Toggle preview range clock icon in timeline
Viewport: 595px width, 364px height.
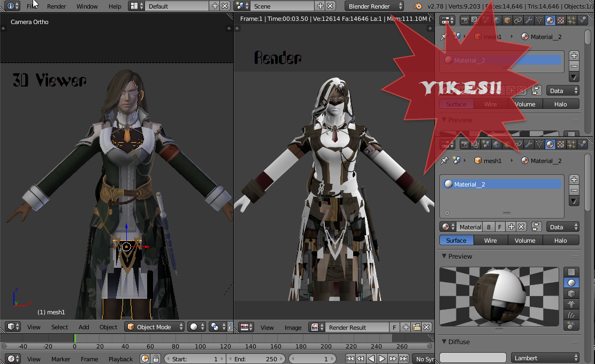point(145,359)
